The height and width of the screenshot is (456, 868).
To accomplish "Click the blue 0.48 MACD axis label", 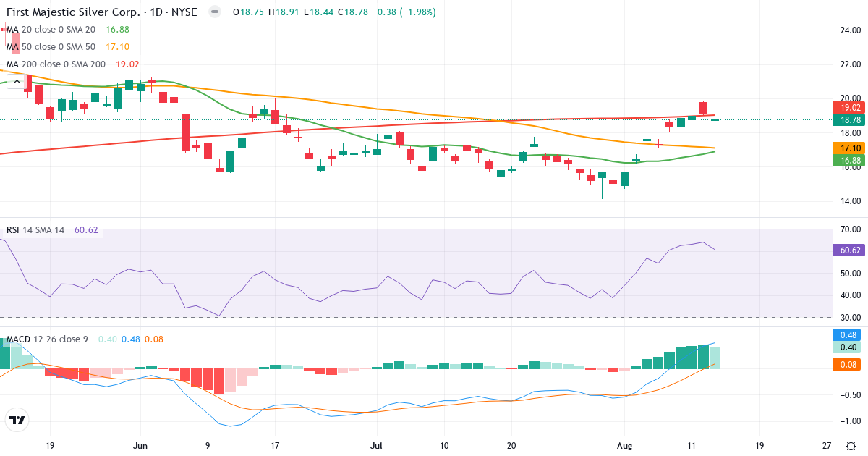I will coord(846,335).
